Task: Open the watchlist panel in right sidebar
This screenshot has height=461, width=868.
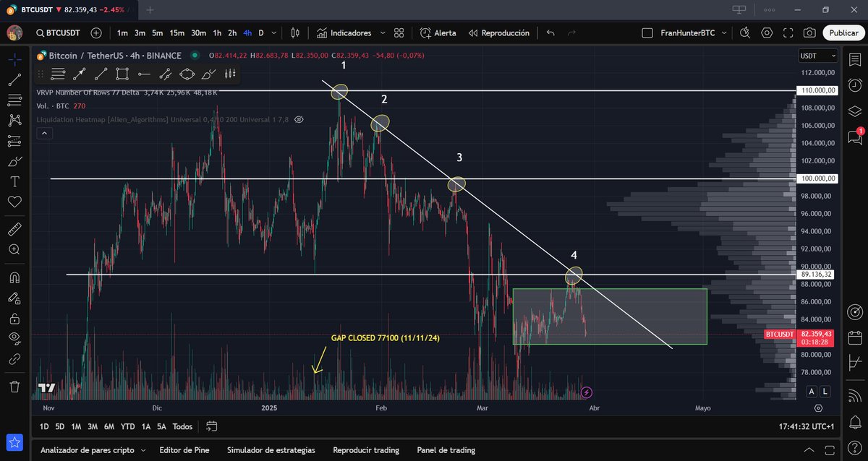Action: 854,59
